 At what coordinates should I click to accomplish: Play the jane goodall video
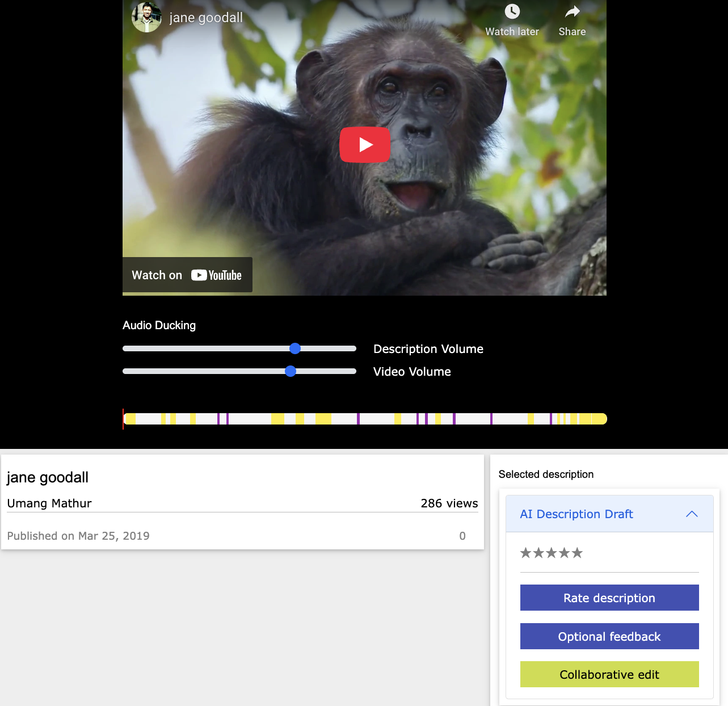tap(365, 145)
